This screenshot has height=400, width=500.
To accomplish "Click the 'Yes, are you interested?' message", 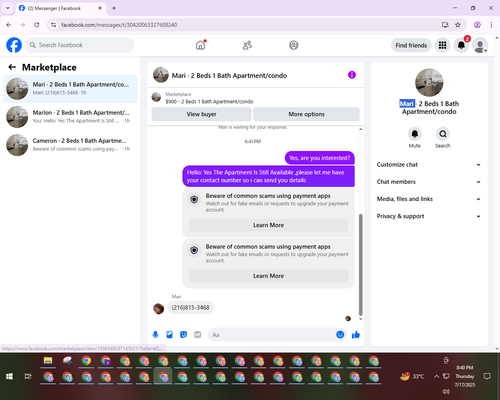I will pyautogui.click(x=320, y=158).
